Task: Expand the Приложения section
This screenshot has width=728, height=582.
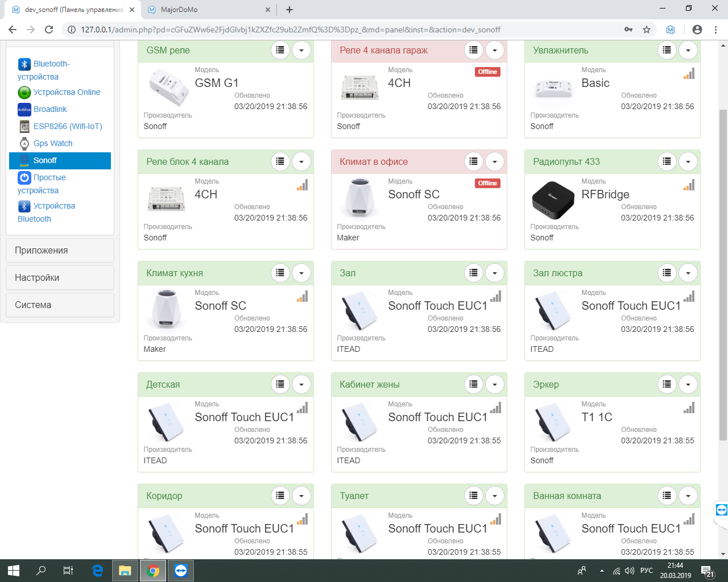Action: [x=60, y=251]
